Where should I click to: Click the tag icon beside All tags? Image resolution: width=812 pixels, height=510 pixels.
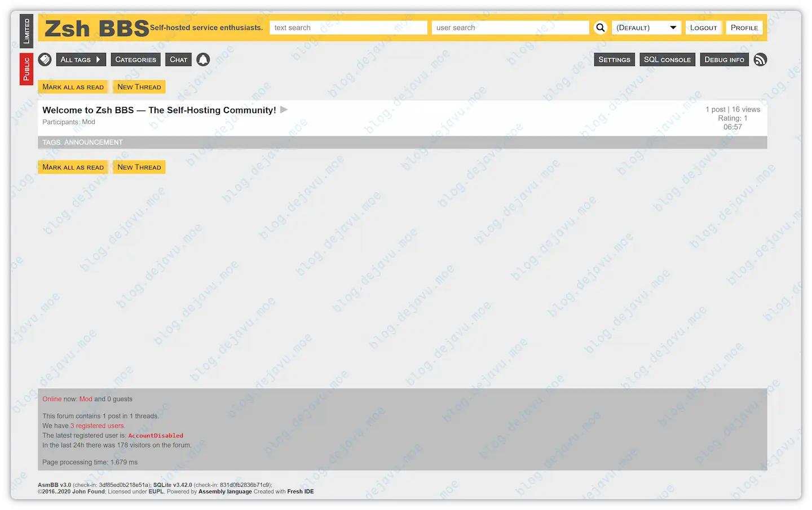(45, 59)
